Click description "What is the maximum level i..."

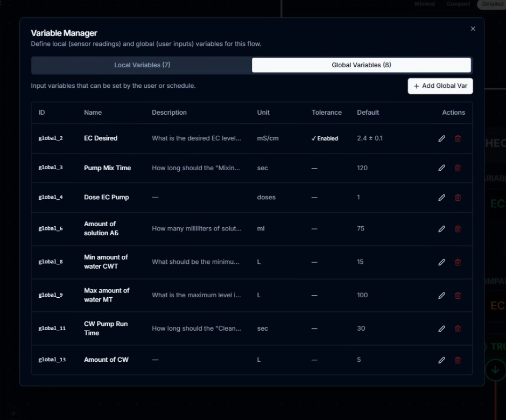[x=196, y=295]
